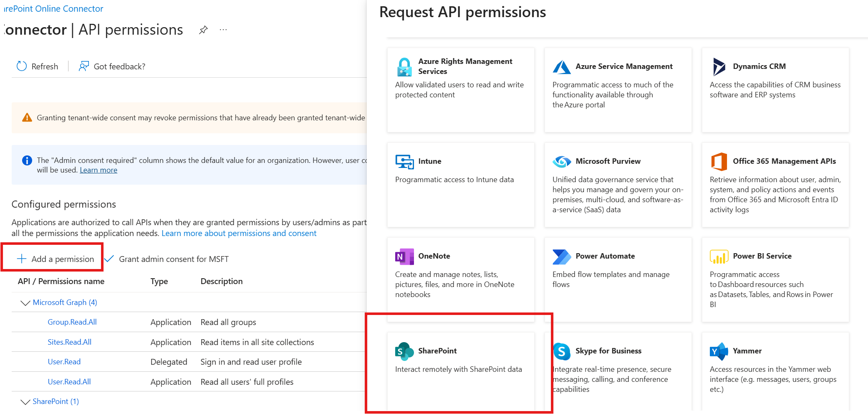Click the Power Automate arrow icon

[562, 257]
